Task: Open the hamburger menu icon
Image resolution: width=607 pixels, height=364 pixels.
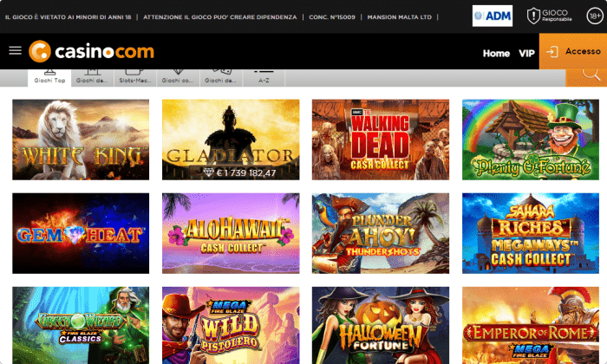Action: [x=15, y=50]
